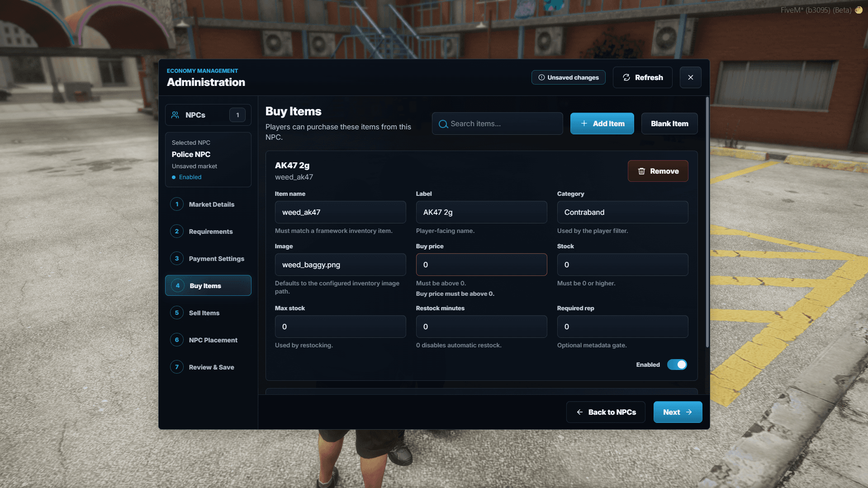This screenshot has height=488, width=868.
Task: Click the 'weed_ak47' subtitle under AK47 2g
Action: tap(294, 177)
